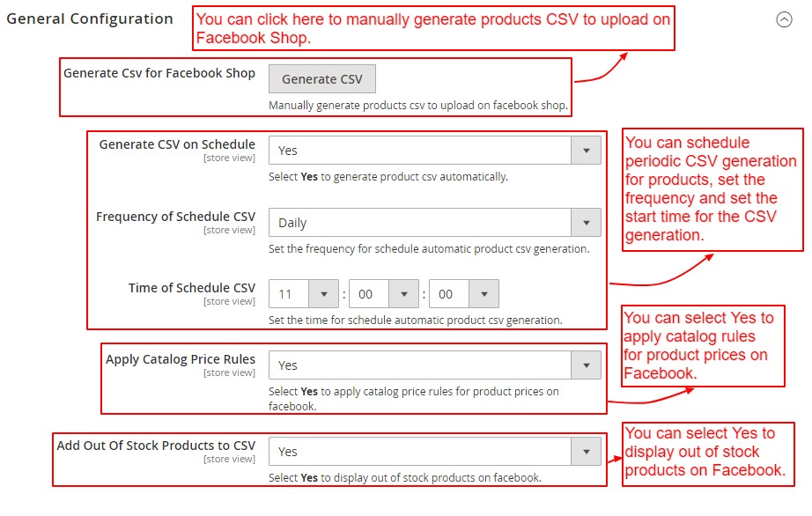Click the Daily frequency dropdown arrow
This screenshot has height=516, width=812.
click(x=587, y=223)
